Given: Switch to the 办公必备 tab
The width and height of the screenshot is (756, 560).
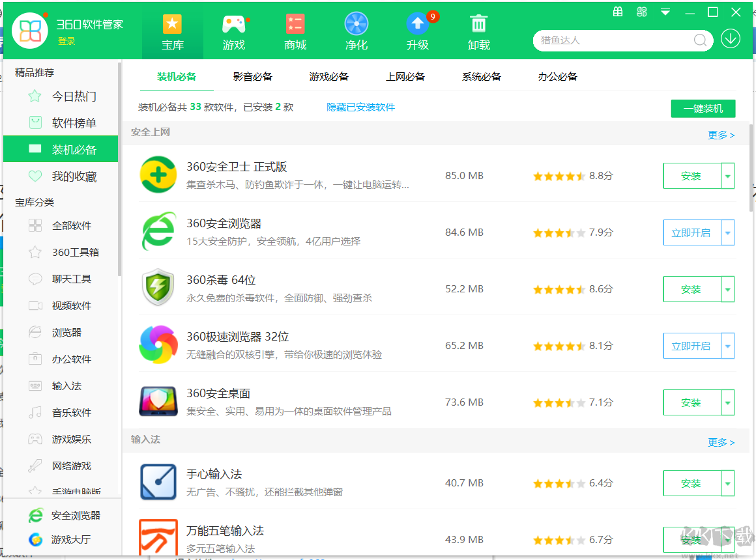Looking at the screenshot, I should 557,76.
